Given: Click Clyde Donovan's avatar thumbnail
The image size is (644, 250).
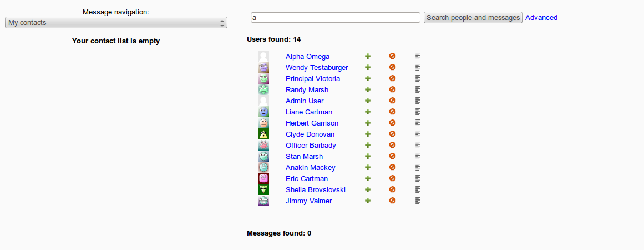Looking at the screenshot, I should (263, 134).
